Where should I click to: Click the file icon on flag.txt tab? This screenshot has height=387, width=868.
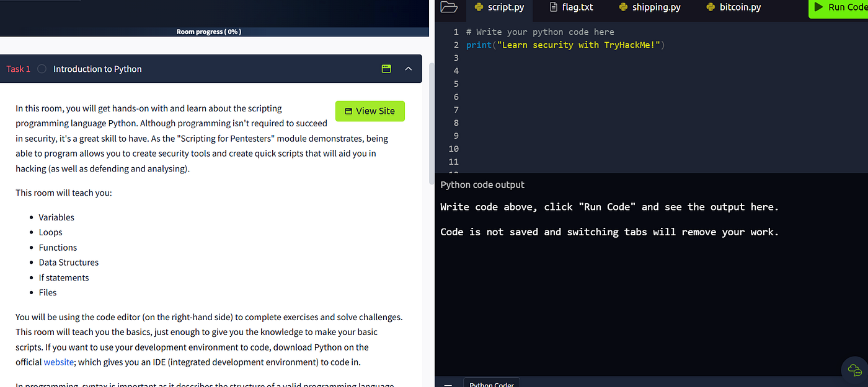pyautogui.click(x=554, y=7)
